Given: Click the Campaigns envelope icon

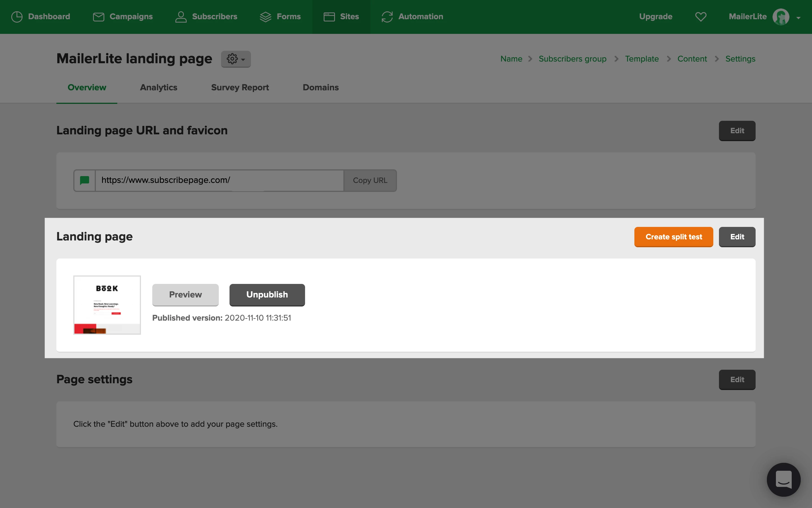Looking at the screenshot, I should coord(98,16).
